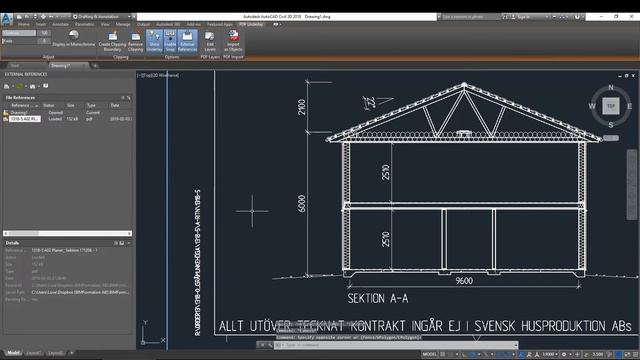Sort by the Date column header
This screenshot has width=640, height=360.
pos(115,105)
